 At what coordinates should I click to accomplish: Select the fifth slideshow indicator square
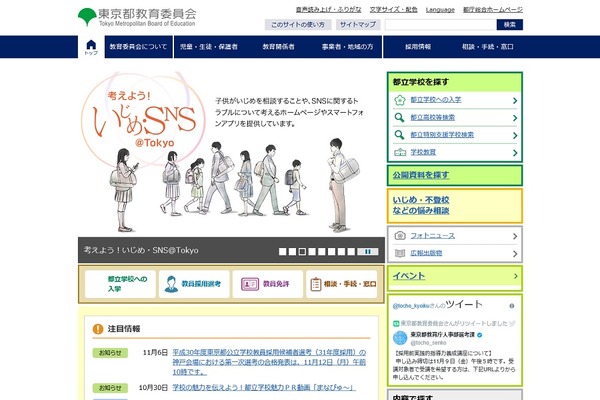coord(322,251)
